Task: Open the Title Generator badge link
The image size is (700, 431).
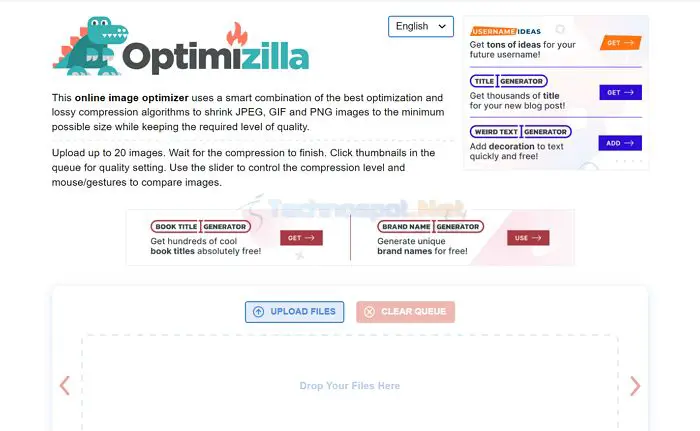Action: 508,81
